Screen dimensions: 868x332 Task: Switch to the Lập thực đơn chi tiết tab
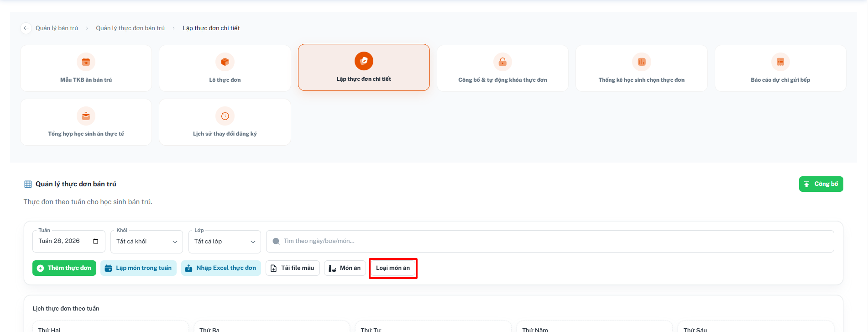tap(364, 68)
